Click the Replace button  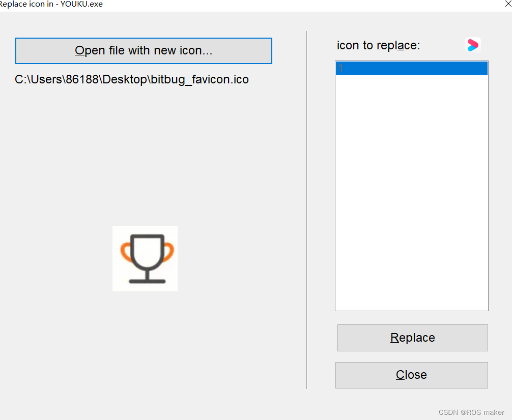click(412, 338)
